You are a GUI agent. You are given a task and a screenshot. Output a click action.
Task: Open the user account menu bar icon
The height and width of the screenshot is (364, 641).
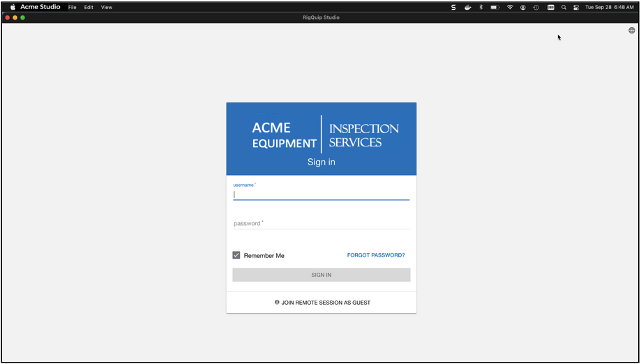point(523,8)
